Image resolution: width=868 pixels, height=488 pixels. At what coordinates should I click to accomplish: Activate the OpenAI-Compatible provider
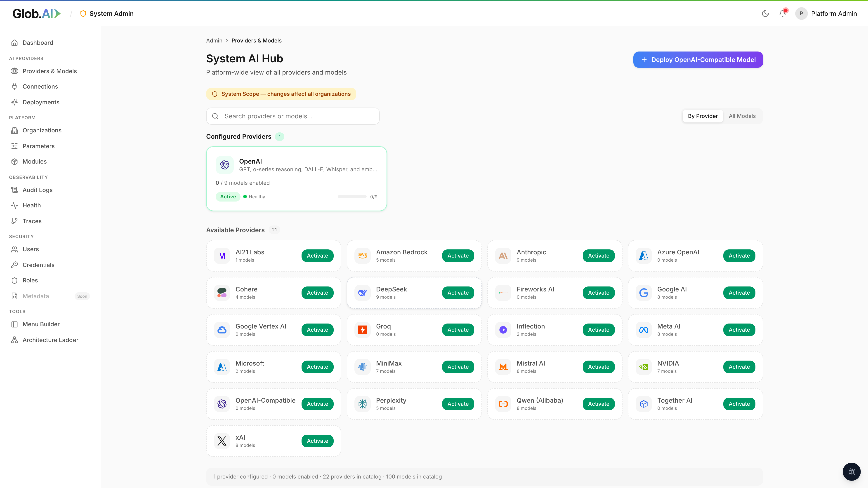click(317, 404)
